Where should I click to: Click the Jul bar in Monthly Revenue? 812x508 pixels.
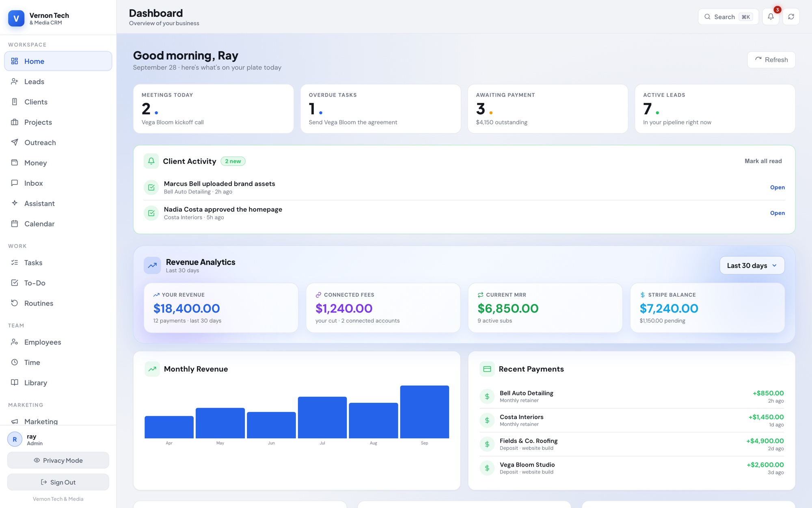[322, 417]
